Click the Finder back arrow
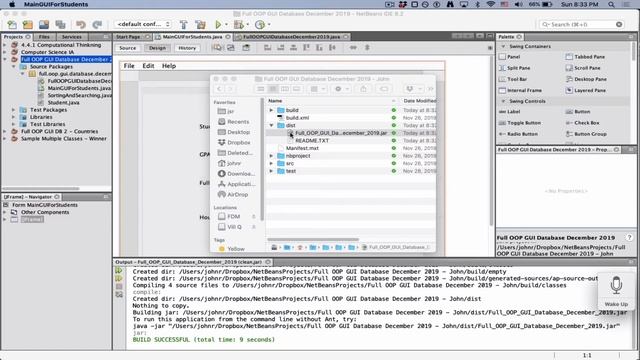 point(219,89)
